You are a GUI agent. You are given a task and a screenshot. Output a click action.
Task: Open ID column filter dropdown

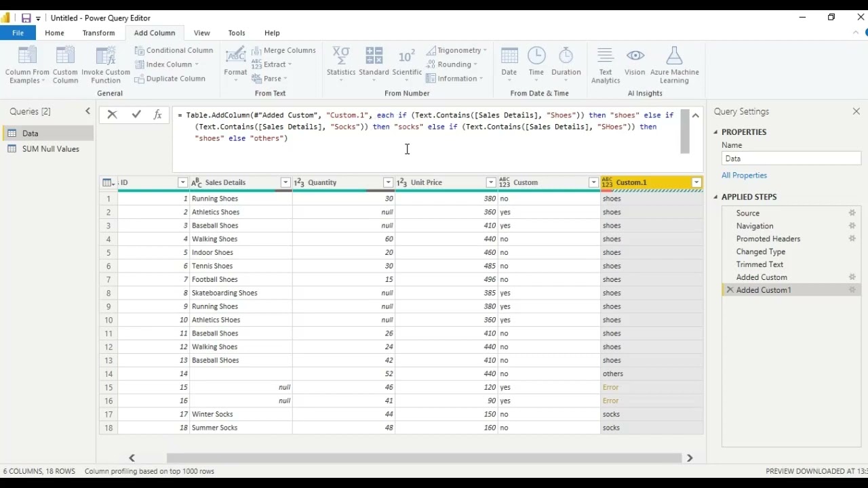point(182,182)
